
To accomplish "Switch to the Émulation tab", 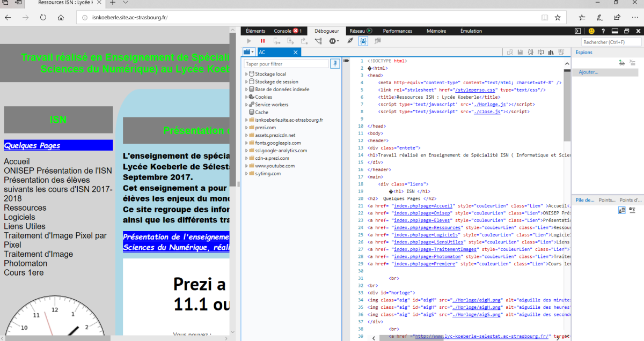I will (471, 31).
